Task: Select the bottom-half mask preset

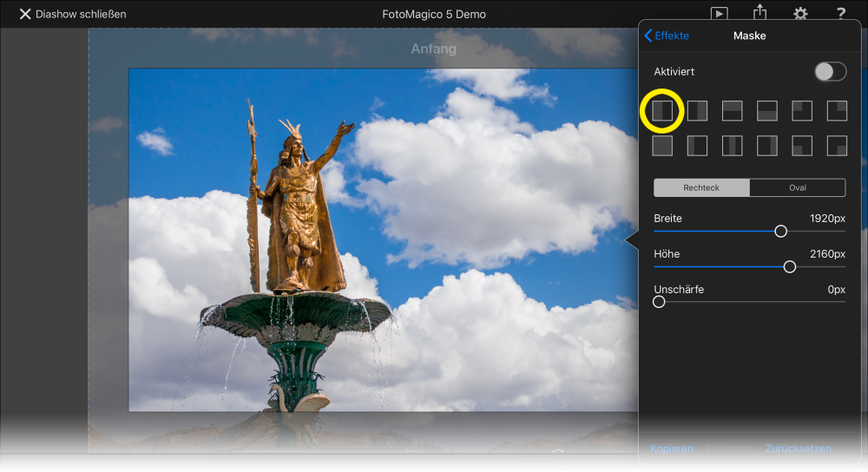Action: click(766, 111)
